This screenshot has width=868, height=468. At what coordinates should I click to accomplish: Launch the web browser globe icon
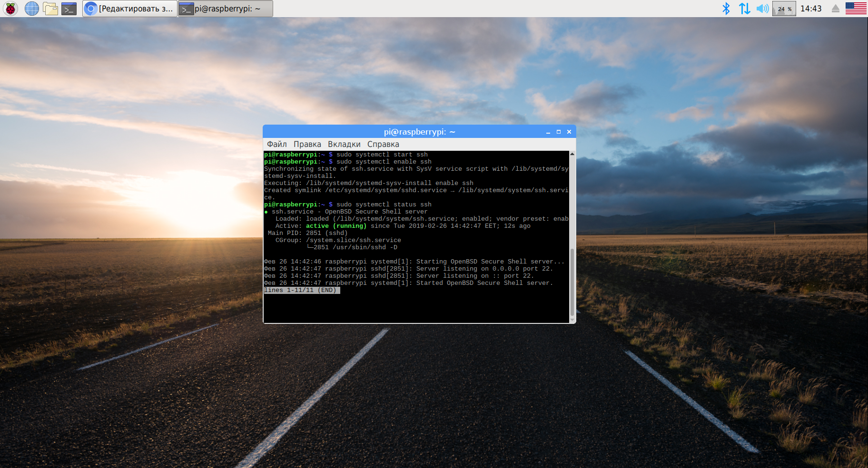click(31, 9)
